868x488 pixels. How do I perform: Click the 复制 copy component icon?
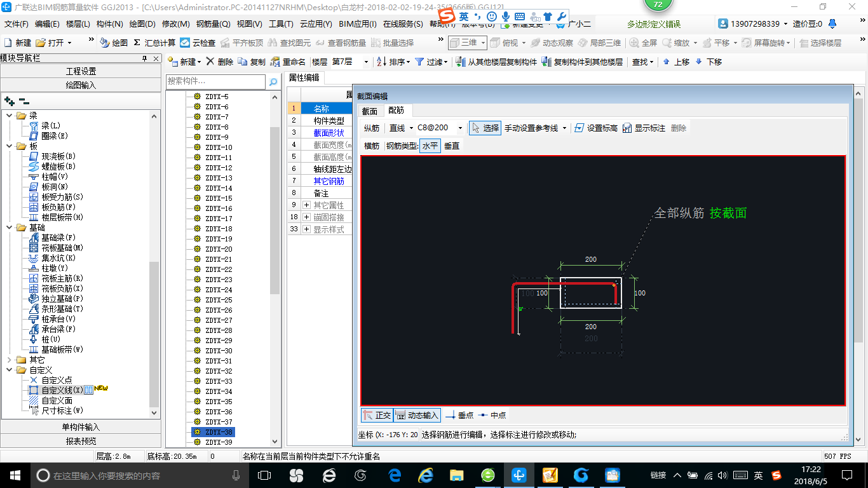click(243, 62)
